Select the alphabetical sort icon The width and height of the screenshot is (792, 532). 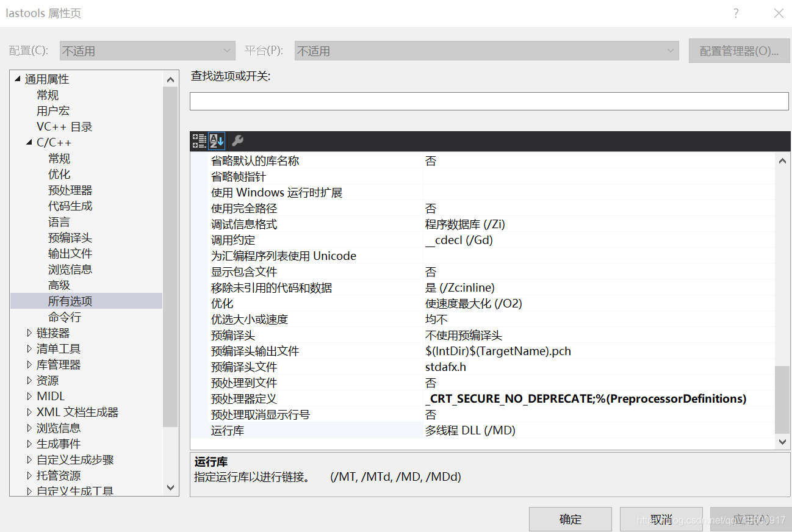point(217,141)
